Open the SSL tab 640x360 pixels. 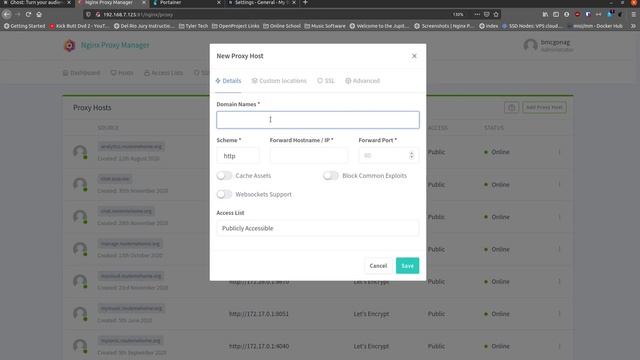tap(326, 81)
